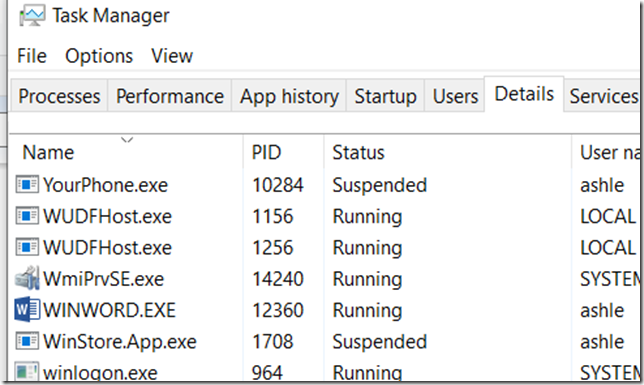
Task: Click the YourPhone.exe process icon
Action: point(27,184)
